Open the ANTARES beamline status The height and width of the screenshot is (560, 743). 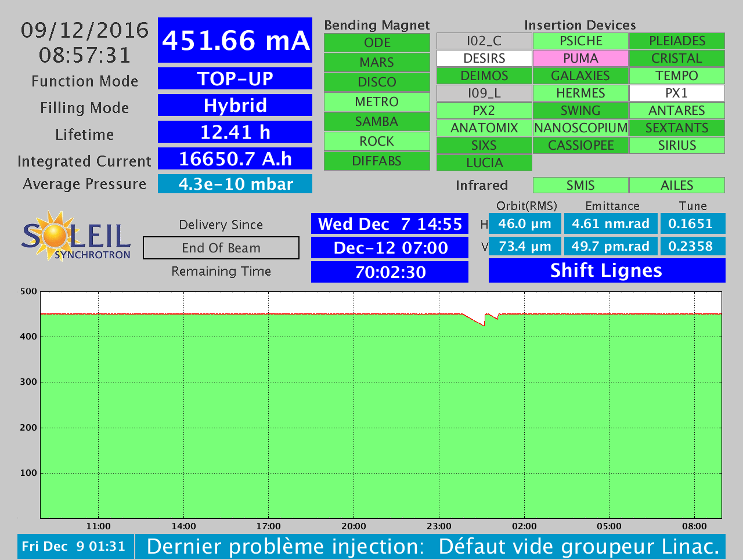[677, 111]
